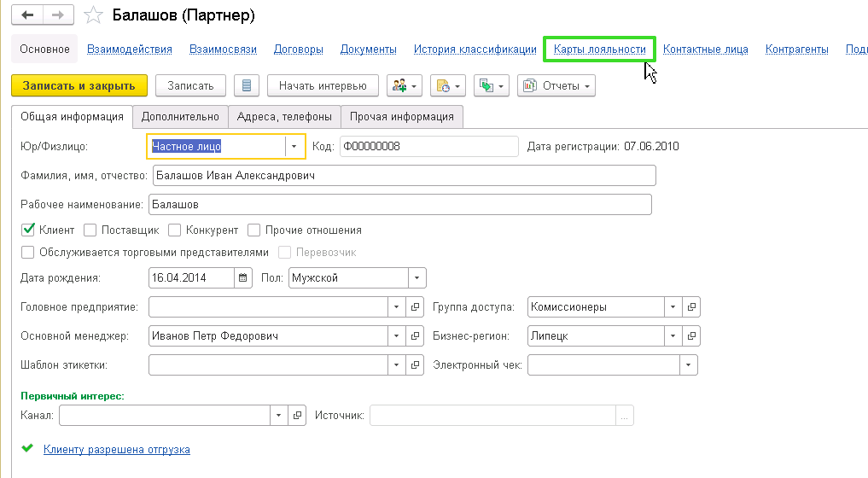Open the Договоры link

pos(299,50)
